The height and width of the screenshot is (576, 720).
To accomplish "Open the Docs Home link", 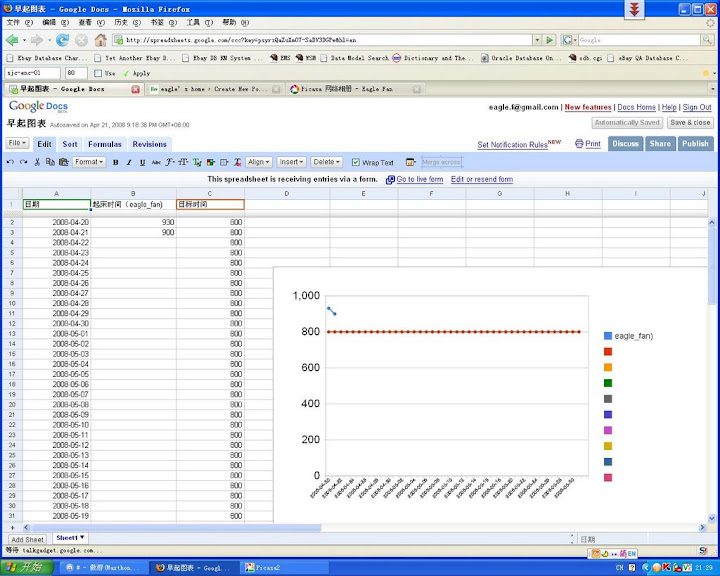I will point(636,107).
